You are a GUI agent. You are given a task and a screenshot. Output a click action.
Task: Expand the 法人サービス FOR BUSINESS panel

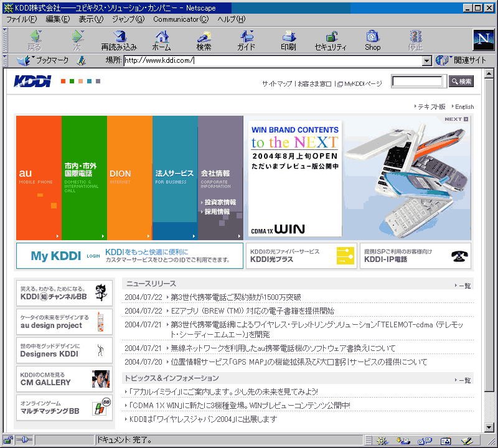(x=175, y=178)
